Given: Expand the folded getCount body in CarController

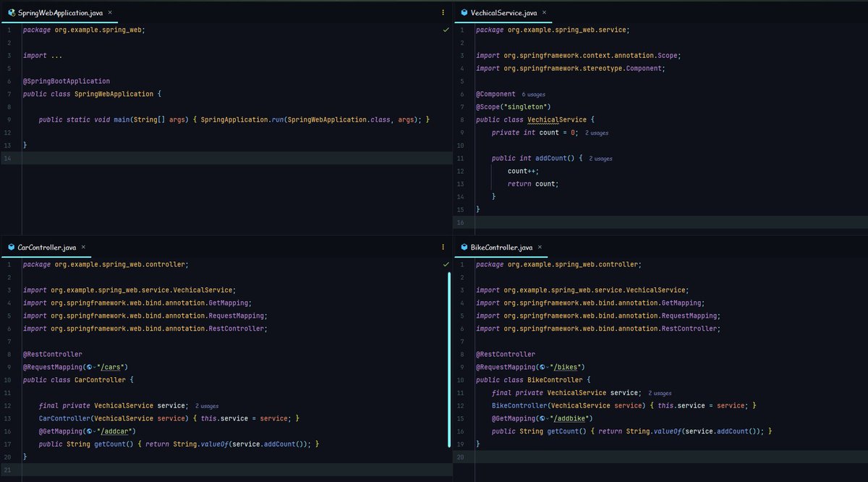Looking at the screenshot, I should click(228, 444).
